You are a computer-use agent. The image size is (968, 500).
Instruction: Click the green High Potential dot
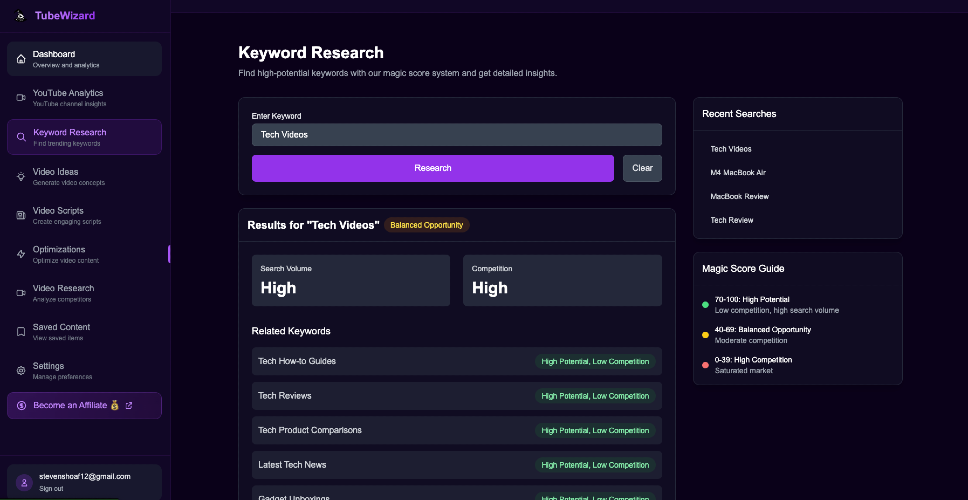point(705,304)
